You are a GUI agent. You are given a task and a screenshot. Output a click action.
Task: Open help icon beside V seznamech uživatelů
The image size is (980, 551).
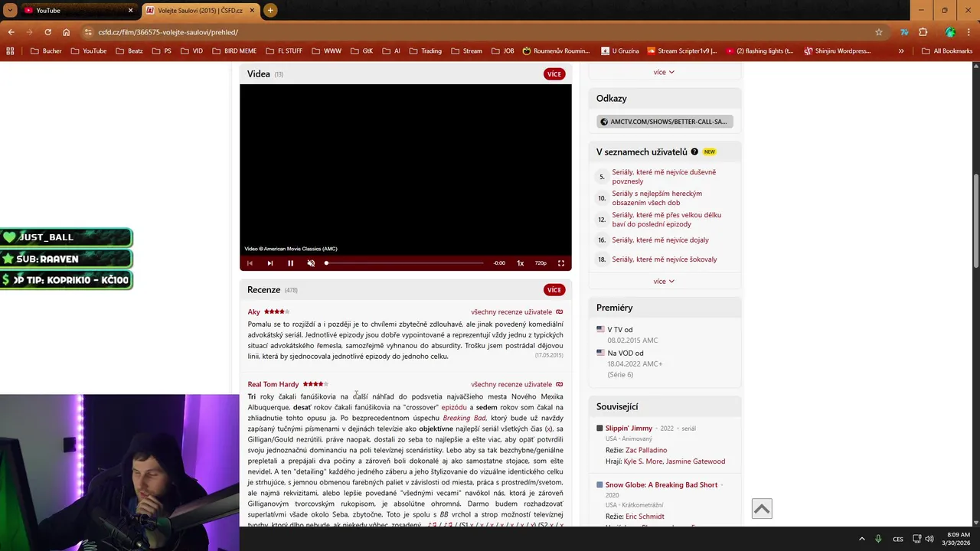(694, 152)
